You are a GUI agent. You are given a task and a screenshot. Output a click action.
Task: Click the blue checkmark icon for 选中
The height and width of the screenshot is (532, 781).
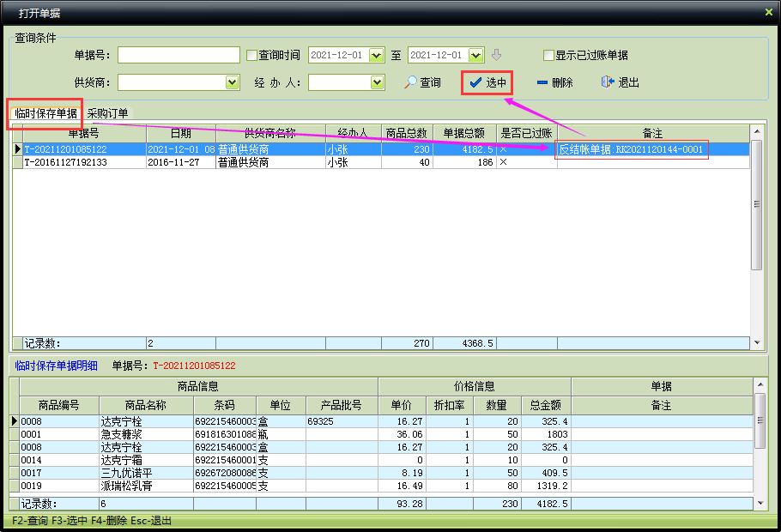click(x=475, y=82)
